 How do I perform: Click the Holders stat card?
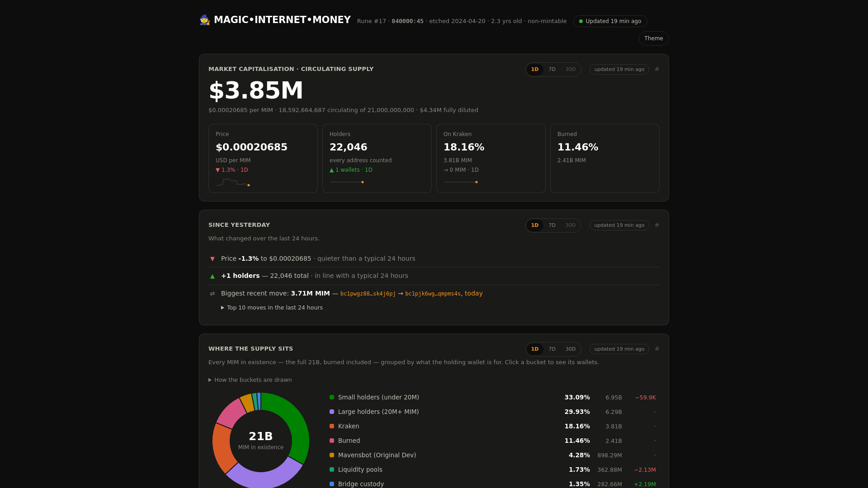click(377, 159)
